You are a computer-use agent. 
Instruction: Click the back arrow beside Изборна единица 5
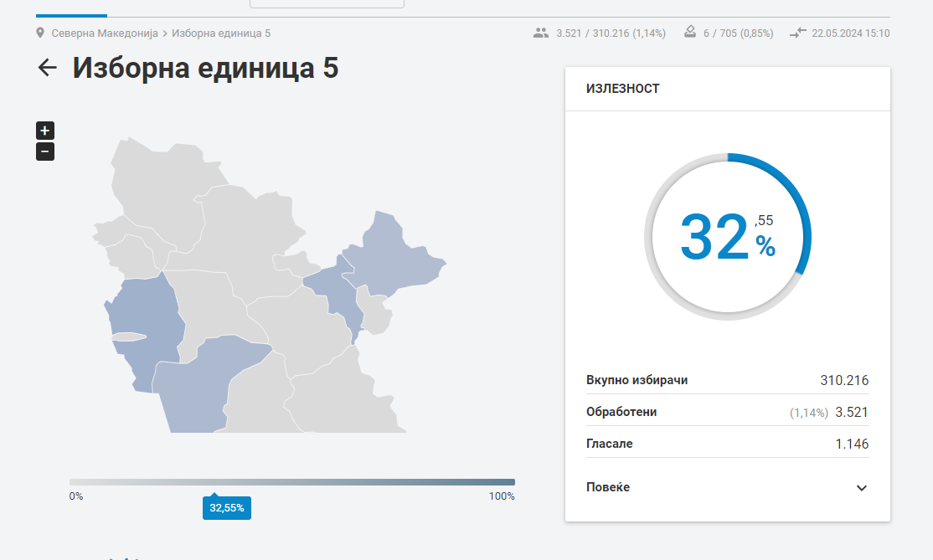pos(47,67)
